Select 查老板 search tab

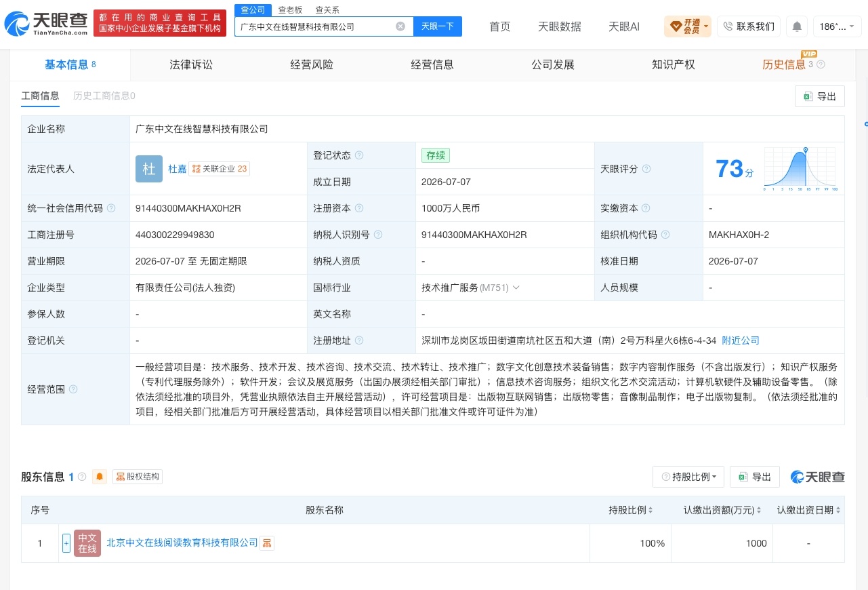tap(290, 9)
